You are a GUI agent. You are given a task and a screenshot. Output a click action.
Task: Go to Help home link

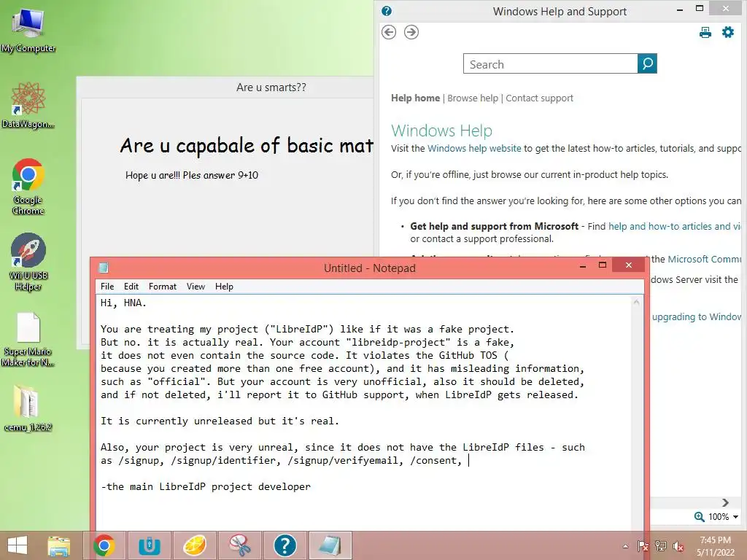click(415, 98)
